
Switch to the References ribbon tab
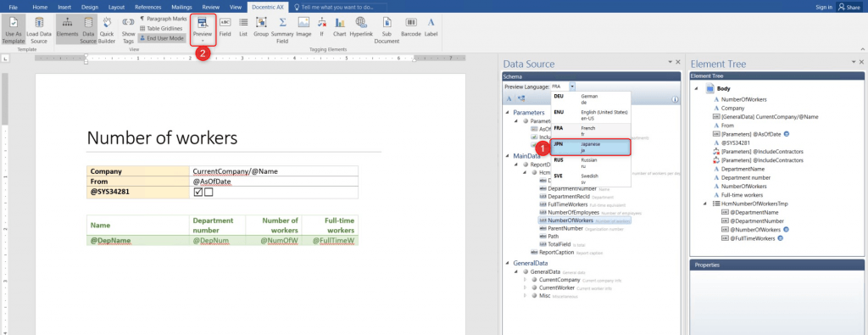[148, 7]
